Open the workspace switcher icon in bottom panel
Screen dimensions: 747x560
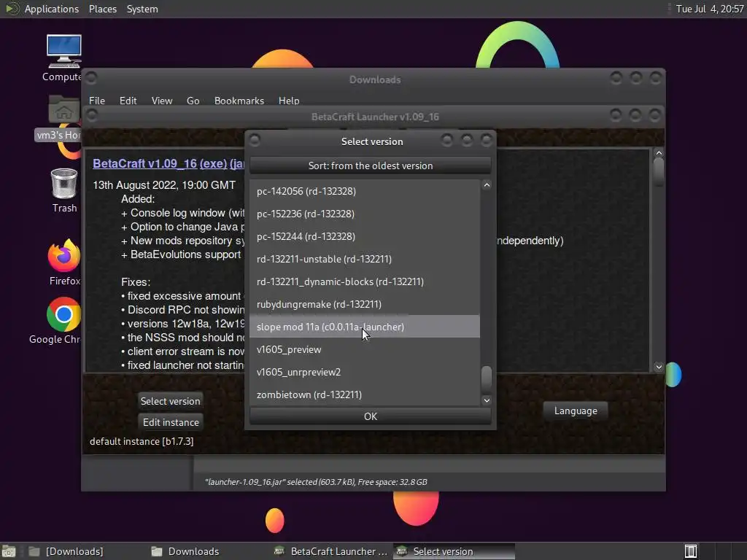[x=691, y=551]
